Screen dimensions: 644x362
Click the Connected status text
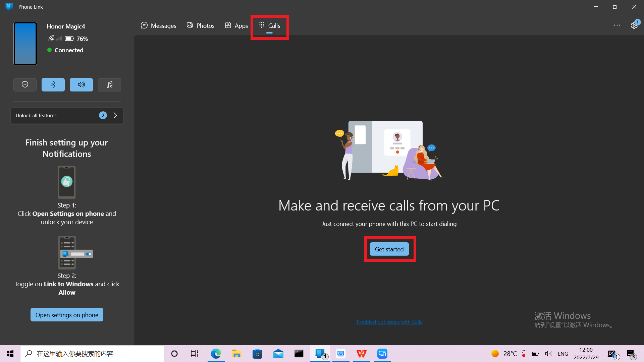69,50
